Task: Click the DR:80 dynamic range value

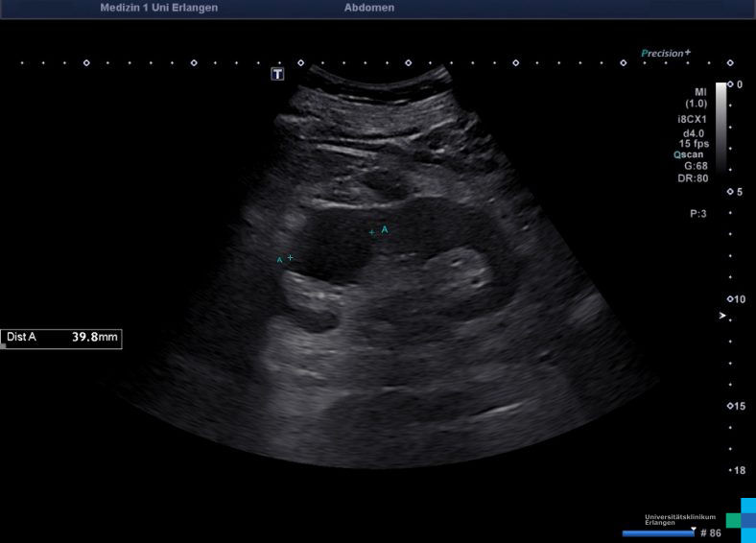Action: pos(693,178)
